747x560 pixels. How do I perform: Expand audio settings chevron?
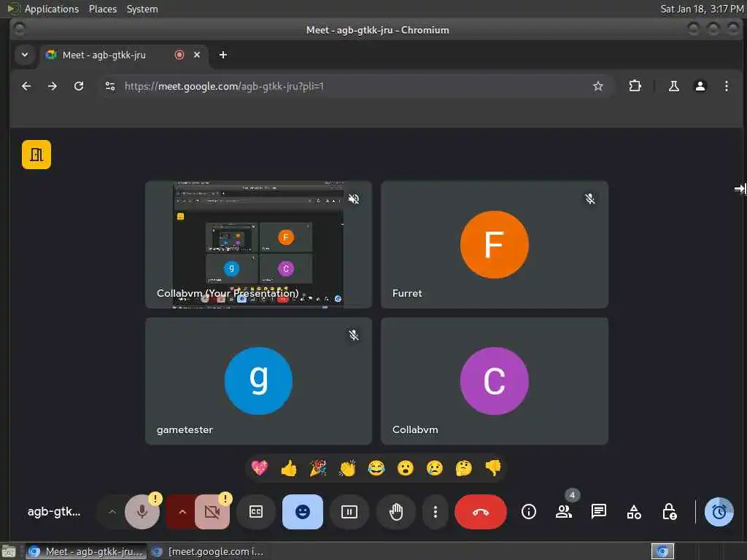(112, 512)
